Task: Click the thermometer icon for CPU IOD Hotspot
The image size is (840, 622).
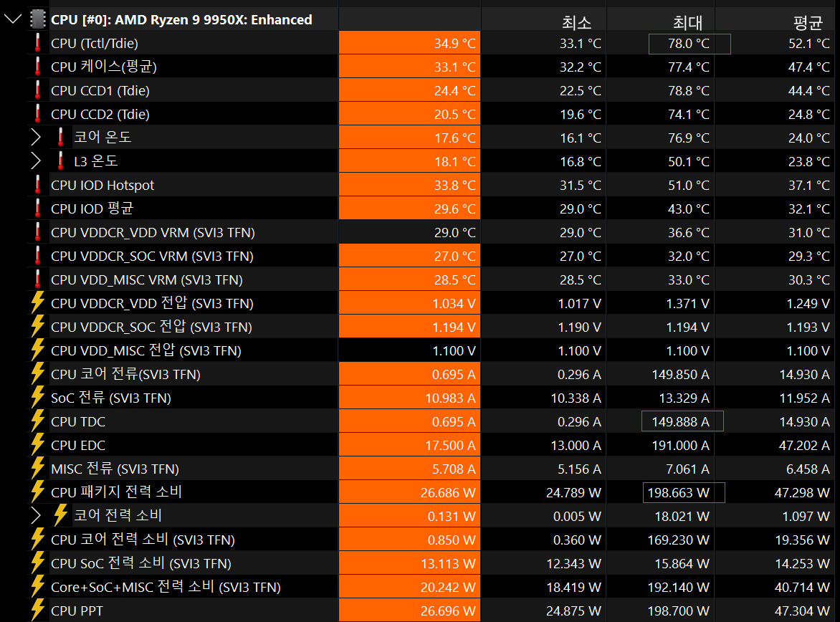Action: (x=37, y=185)
